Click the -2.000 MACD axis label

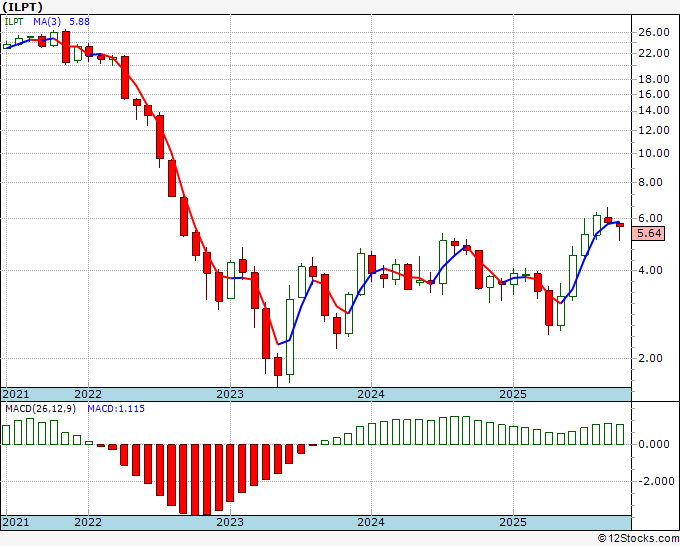(x=655, y=481)
